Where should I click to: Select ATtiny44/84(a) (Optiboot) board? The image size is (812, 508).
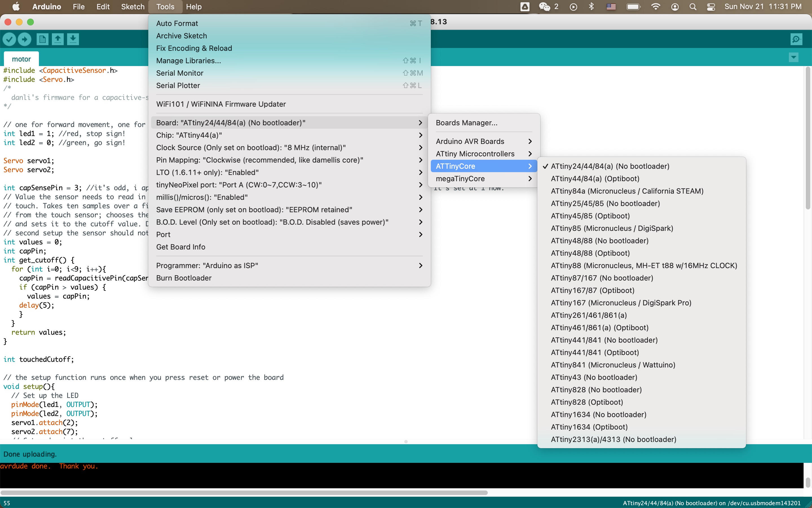[641, 179]
